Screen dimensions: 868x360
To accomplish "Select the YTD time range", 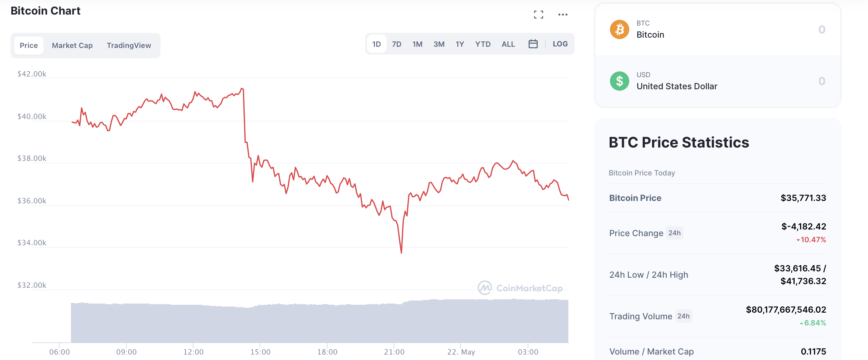I will click(483, 44).
